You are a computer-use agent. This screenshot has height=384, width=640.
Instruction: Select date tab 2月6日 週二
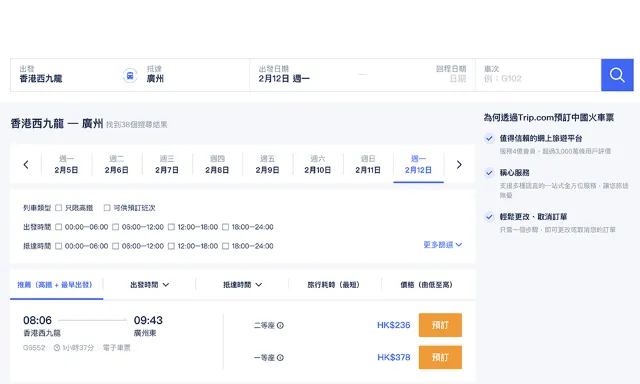point(116,164)
